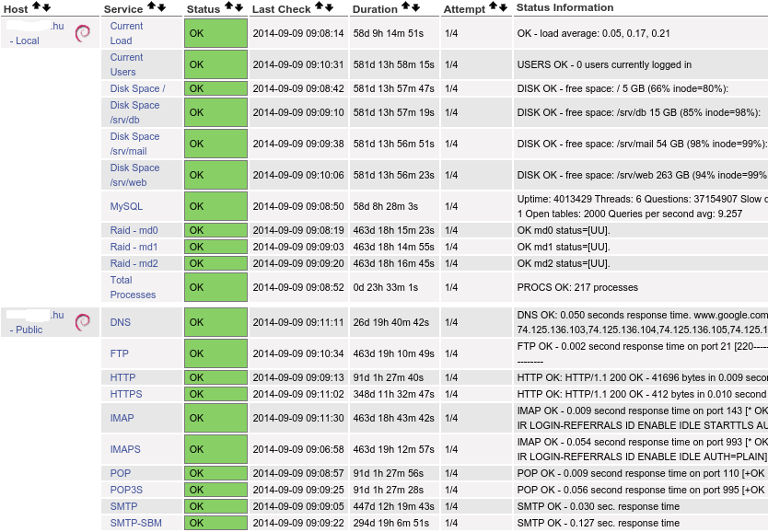768x532 pixels.
Task: Click the Debian logo beside Public host
Action: click(x=83, y=321)
